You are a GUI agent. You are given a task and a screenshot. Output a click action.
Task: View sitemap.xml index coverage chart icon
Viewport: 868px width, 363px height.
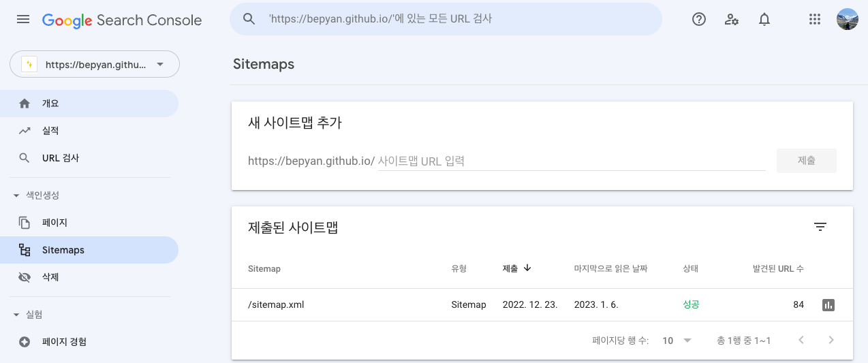pos(828,305)
